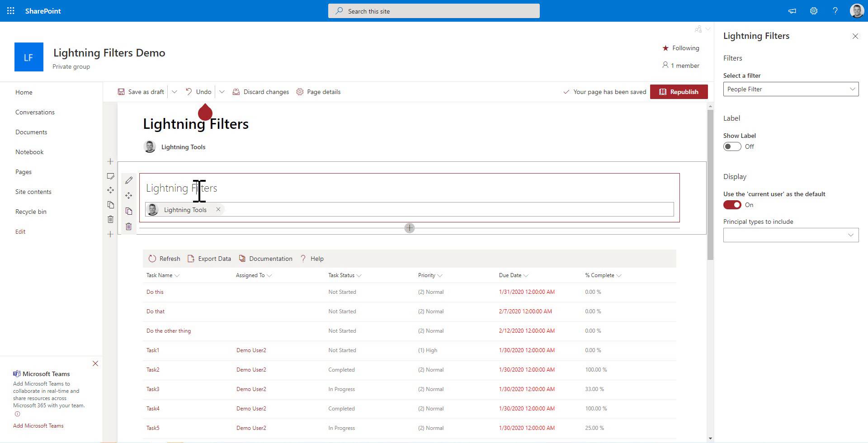Open Assigned To column menu
Image resolution: width=868 pixels, height=443 pixels.
click(254, 275)
